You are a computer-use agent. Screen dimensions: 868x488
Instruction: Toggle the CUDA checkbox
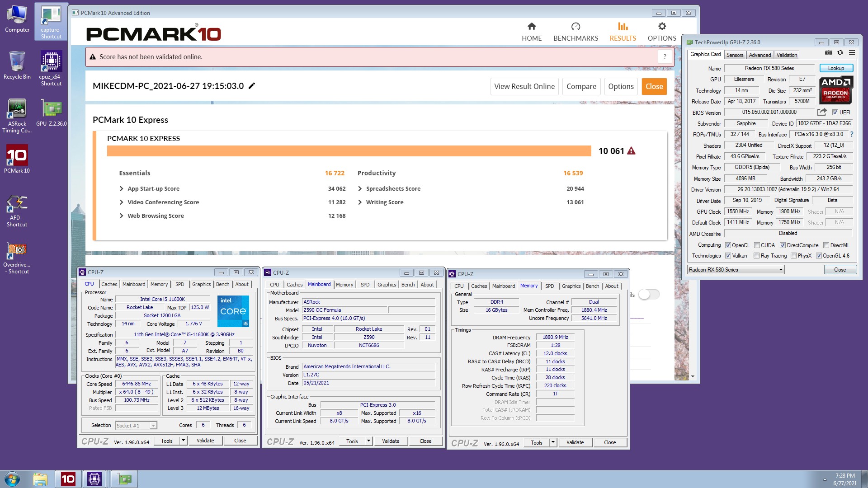757,245
